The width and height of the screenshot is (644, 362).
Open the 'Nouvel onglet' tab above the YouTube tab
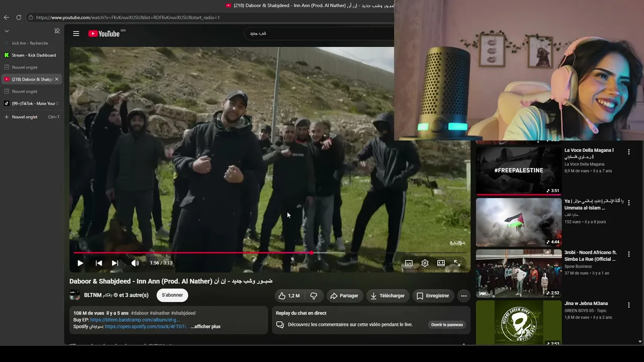[31, 67]
